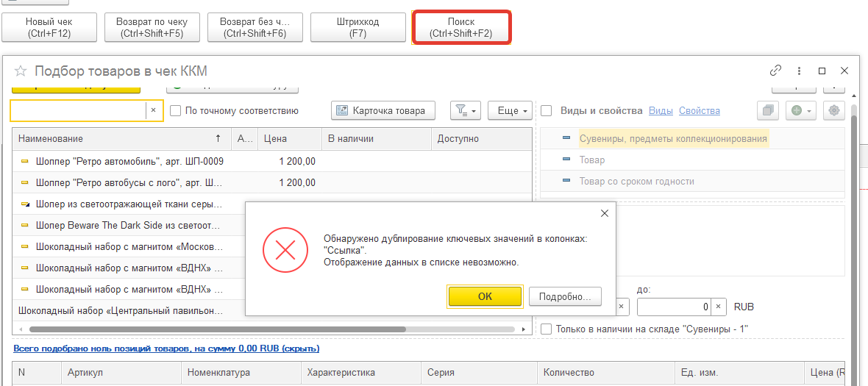This screenshot has width=868, height=386.
Task: Click the copy link chain icon
Action: [x=775, y=71]
